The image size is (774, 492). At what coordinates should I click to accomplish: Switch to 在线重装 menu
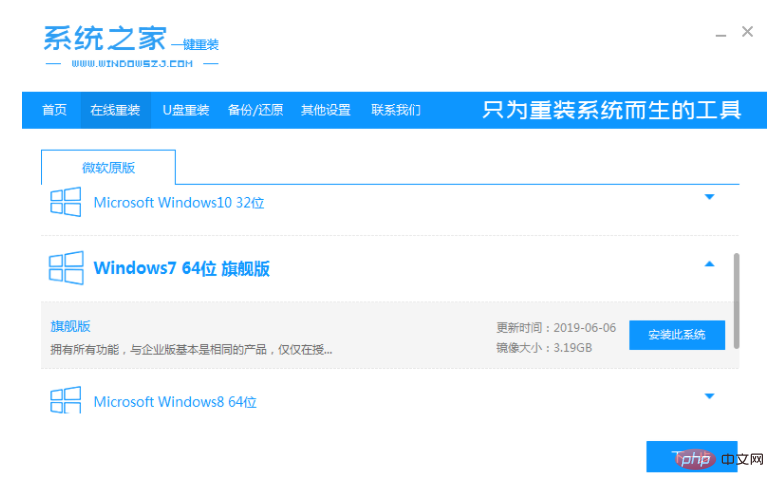[115, 110]
